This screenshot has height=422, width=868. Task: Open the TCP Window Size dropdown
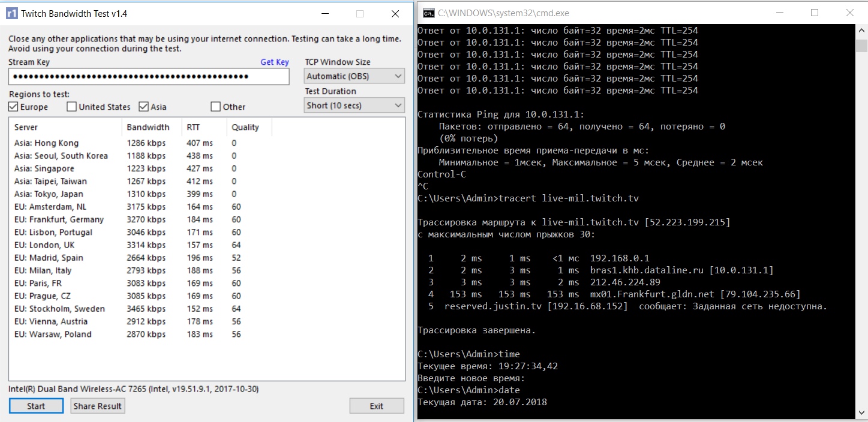coord(354,76)
